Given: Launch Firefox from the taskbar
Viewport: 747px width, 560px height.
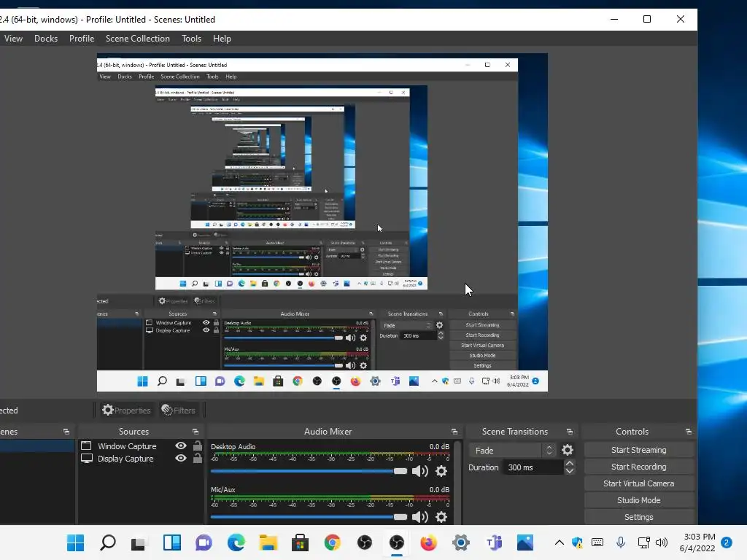Looking at the screenshot, I should (428, 542).
